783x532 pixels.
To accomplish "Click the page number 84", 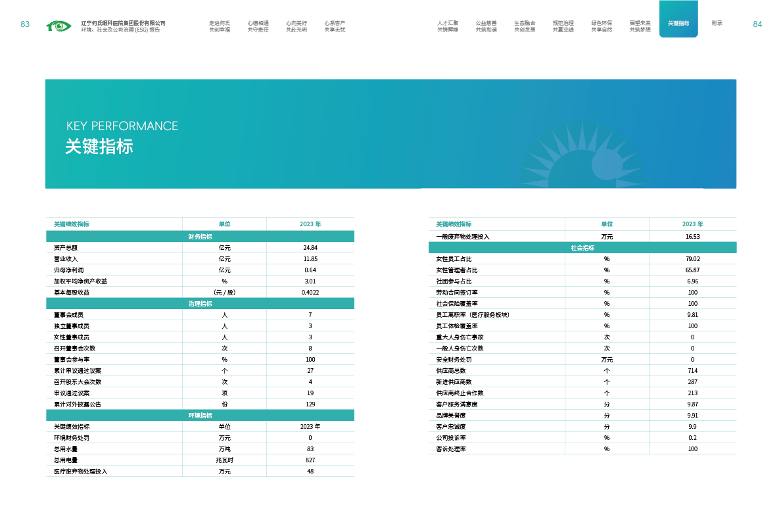I will click(x=757, y=24).
